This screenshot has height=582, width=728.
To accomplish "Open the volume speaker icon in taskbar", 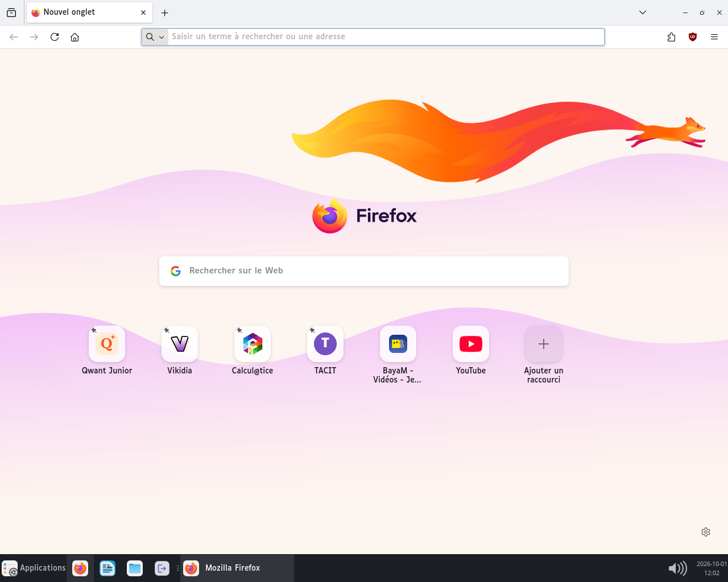I will tap(677, 568).
